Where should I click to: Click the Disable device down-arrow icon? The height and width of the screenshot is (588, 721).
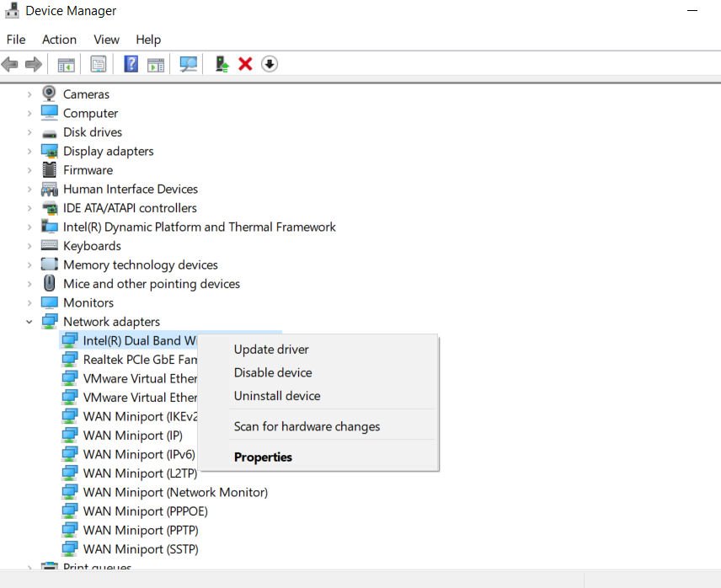(270, 64)
